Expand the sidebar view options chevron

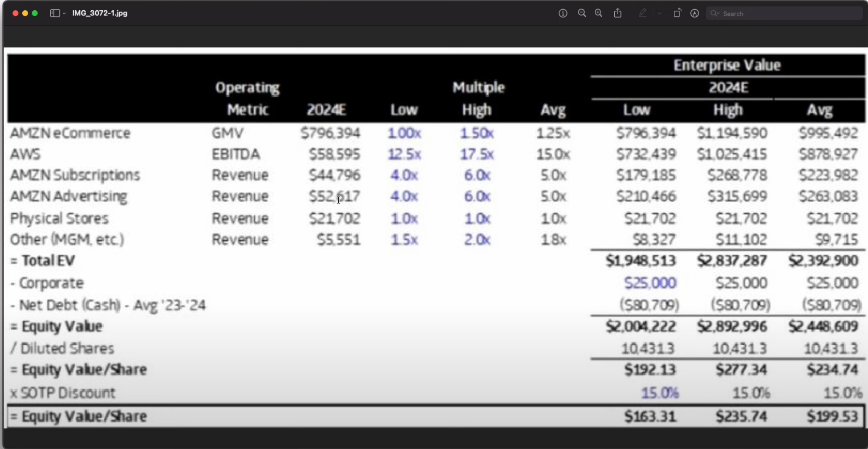point(64,13)
